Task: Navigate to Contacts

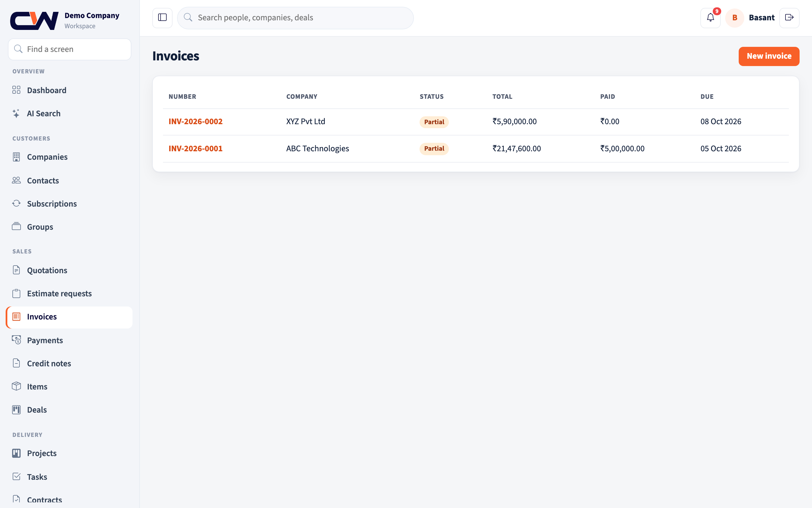Action: pyautogui.click(x=69, y=180)
